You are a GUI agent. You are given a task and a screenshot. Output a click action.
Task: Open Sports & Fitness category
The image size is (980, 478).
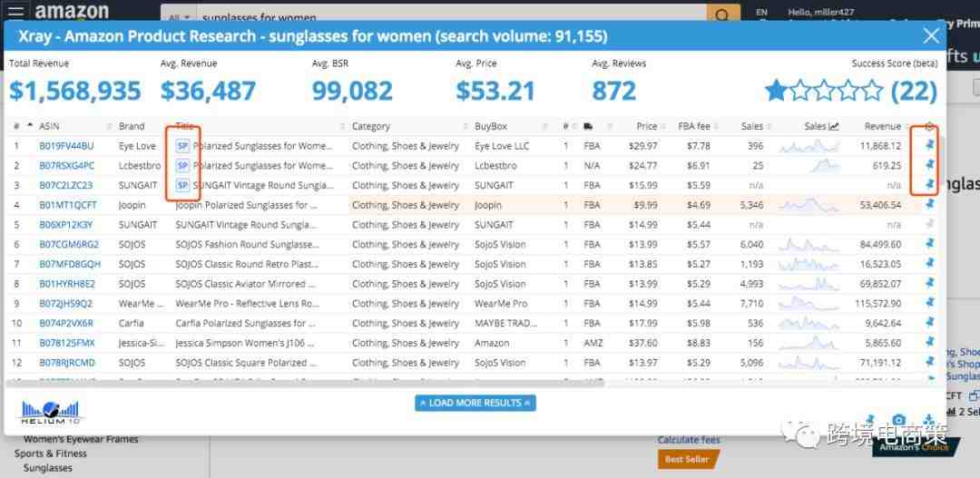51,454
